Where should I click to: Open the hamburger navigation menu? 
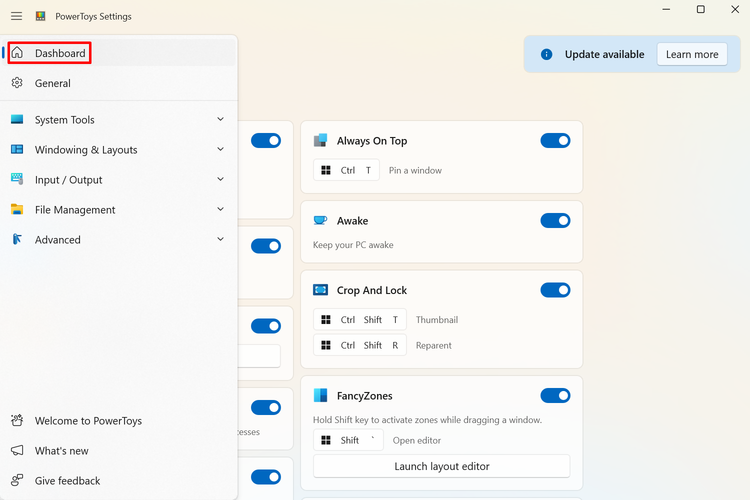click(17, 16)
